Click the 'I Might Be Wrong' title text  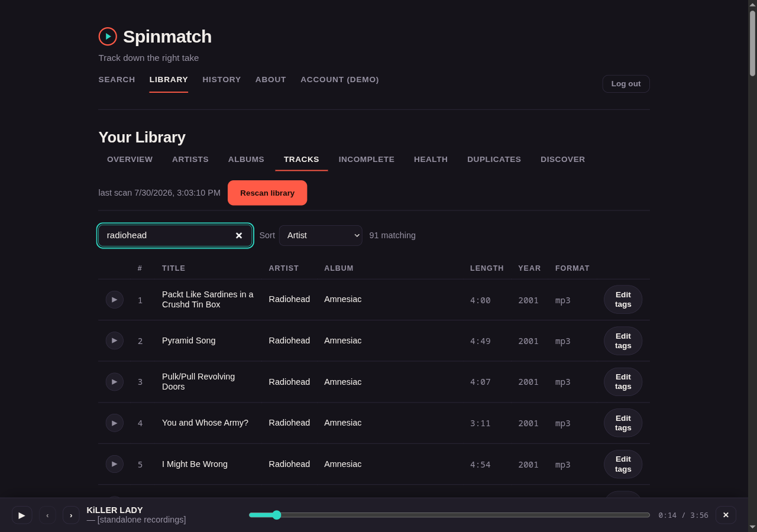pos(195,464)
